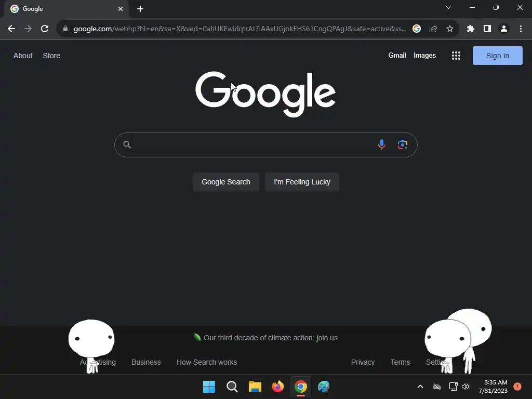Image resolution: width=532 pixels, height=399 pixels.
Task: Open the About link
Action: (x=23, y=56)
